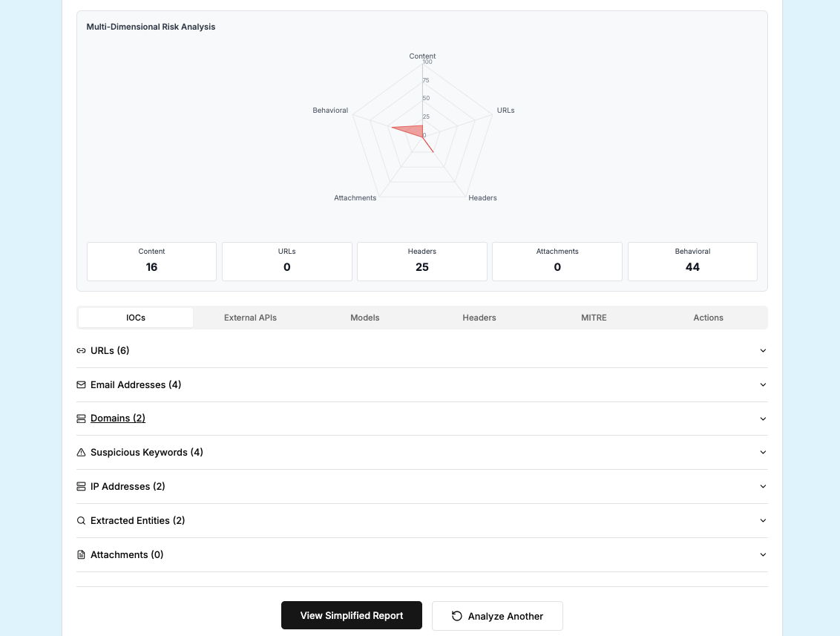840x636 pixels.
Task: Click the Attachments document icon
Action: click(x=81, y=554)
